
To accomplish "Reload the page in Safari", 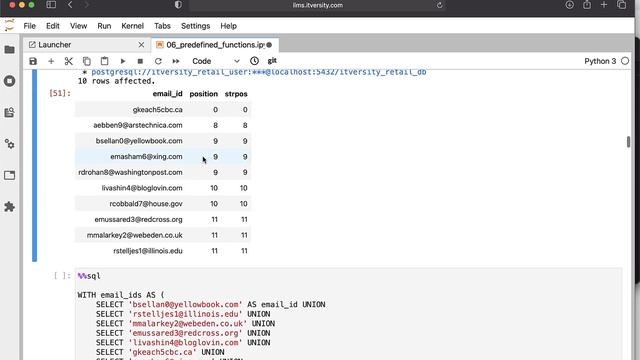I will pos(440,5).
